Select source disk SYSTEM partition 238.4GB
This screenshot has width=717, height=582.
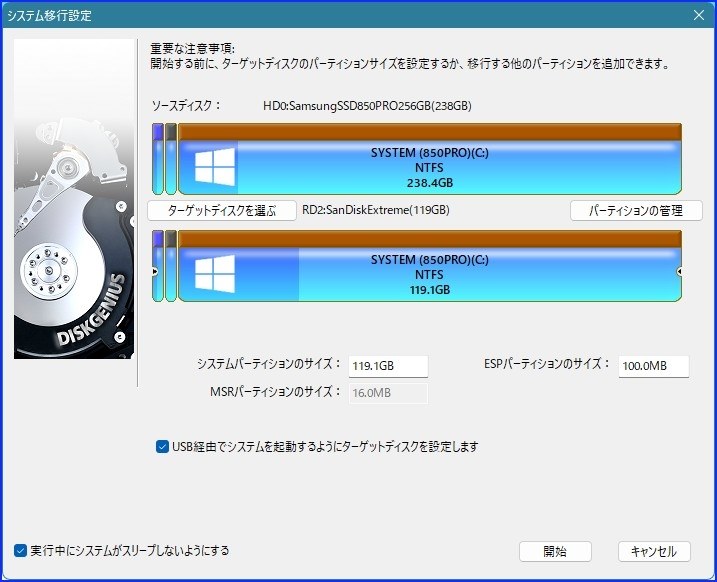pos(430,159)
